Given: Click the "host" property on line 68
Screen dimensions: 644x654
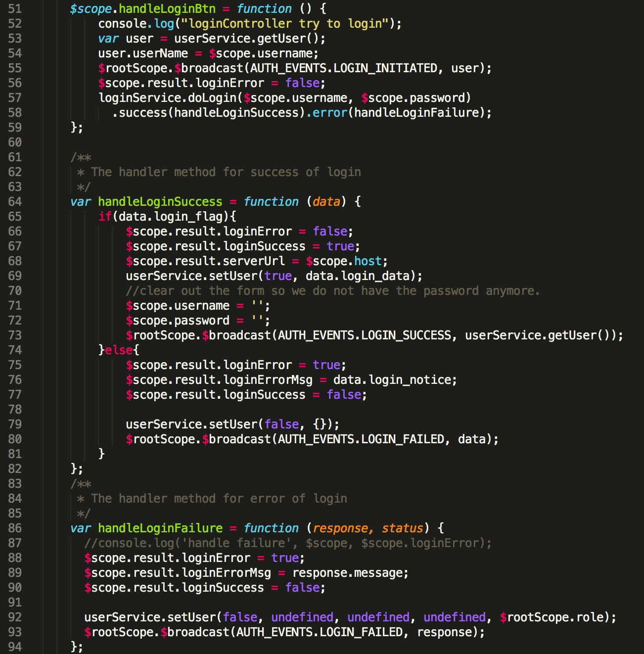Looking at the screenshot, I should [368, 261].
